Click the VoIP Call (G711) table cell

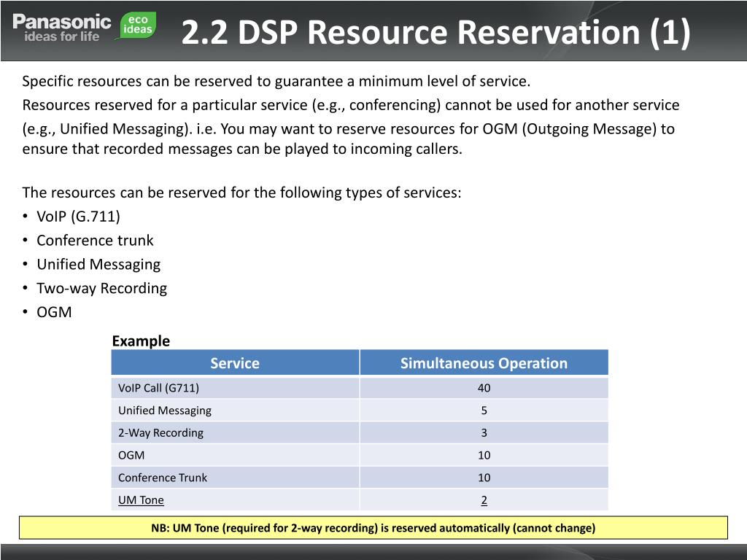click(235, 388)
